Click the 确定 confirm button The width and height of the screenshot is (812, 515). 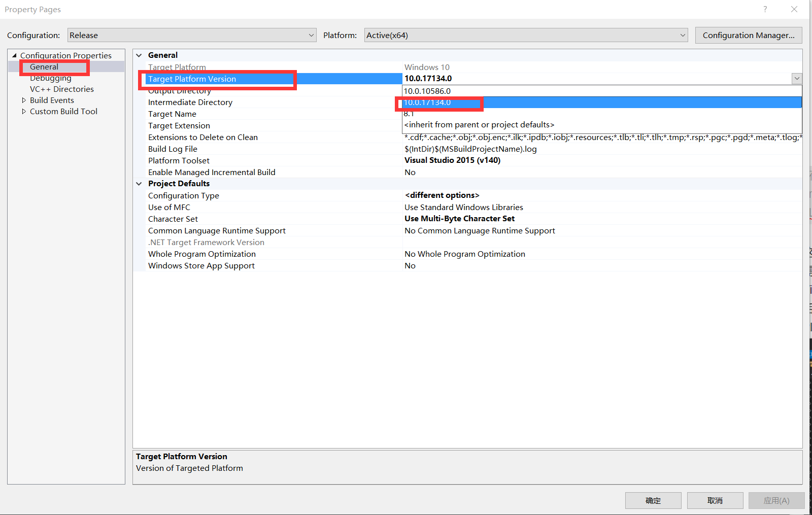click(x=653, y=500)
